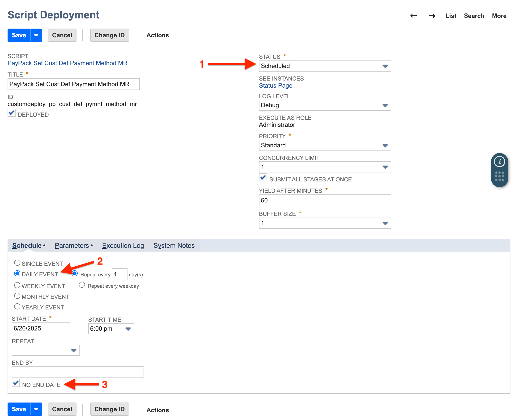Click the START DATE input field

pos(41,328)
